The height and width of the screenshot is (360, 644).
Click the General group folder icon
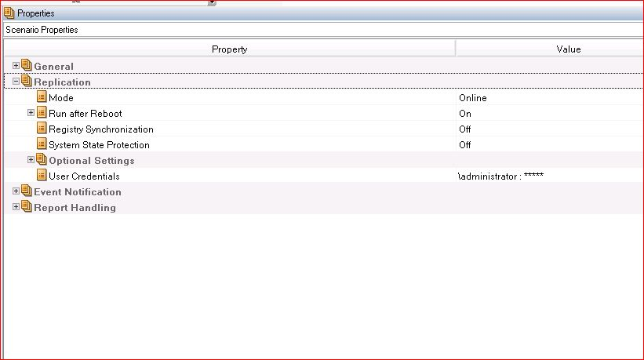pyautogui.click(x=27, y=65)
